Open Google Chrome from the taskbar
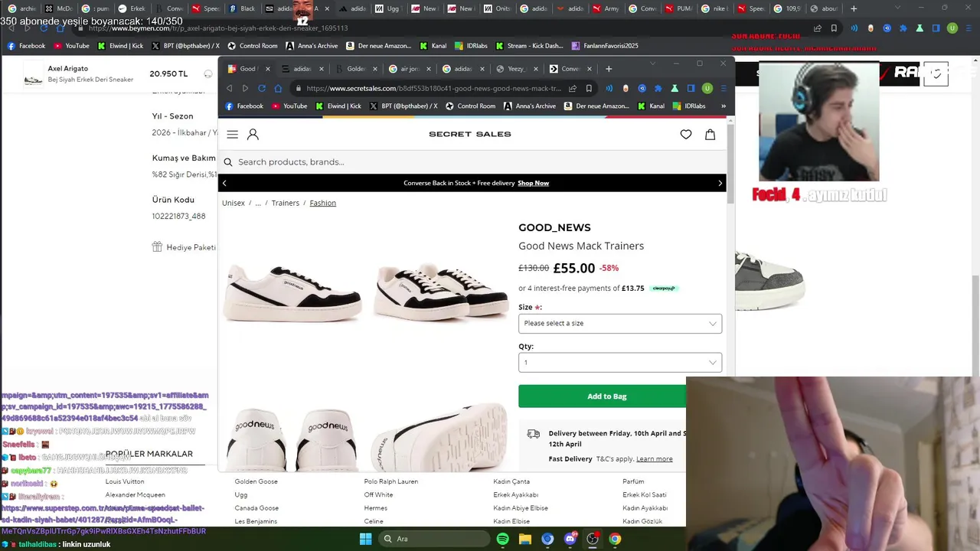The height and width of the screenshot is (551, 980). click(615, 539)
